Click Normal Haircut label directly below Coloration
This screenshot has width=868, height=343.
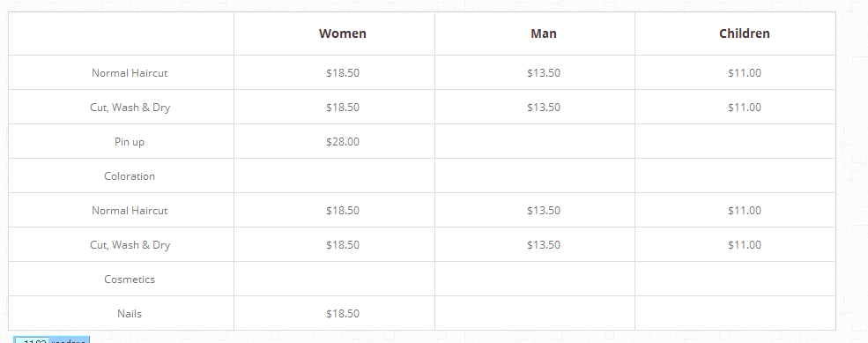click(x=130, y=211)
